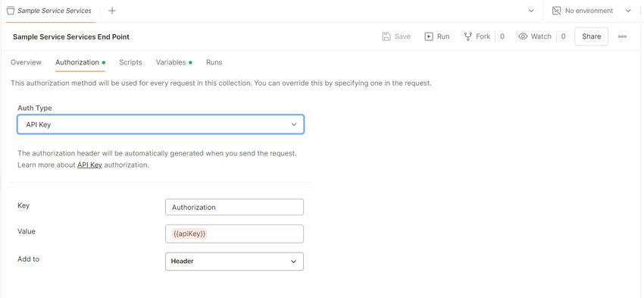Click the Value field with {{apiKey}}
The height and width of the screenshot is (298, 644).
[x=234, y=234]
